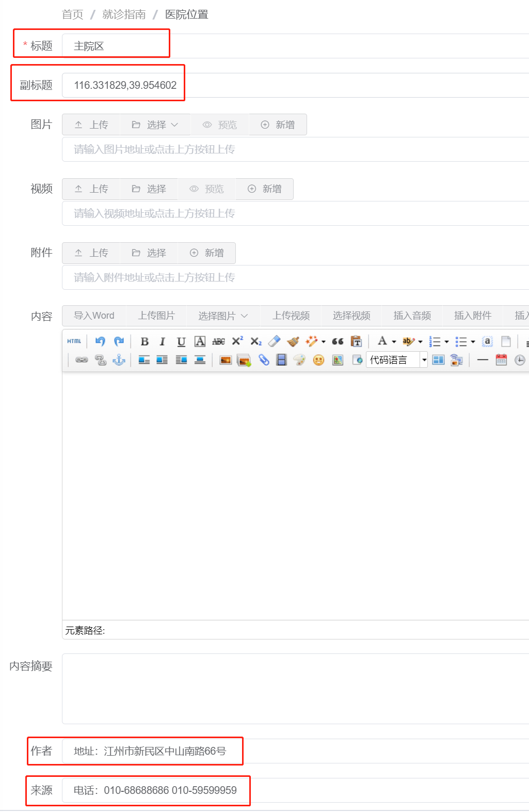Expand the highlight color dropdown arrow
This screenshot has width=529, height=812.
point(420,341)
